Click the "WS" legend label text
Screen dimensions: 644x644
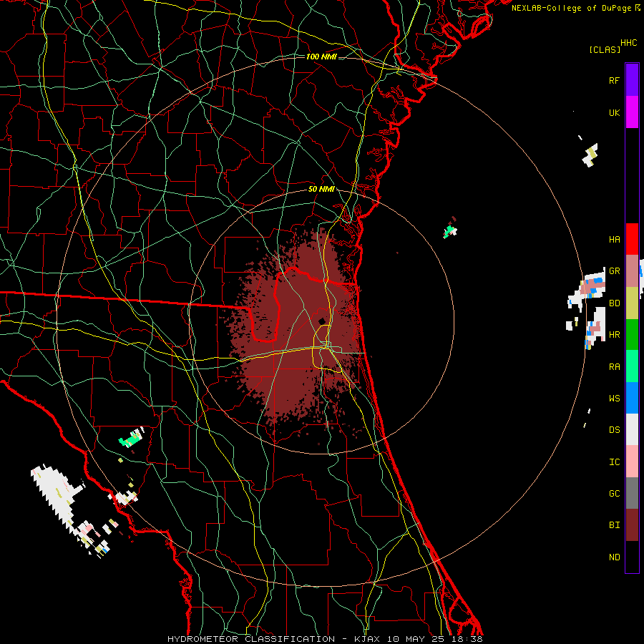click(614, 398)
